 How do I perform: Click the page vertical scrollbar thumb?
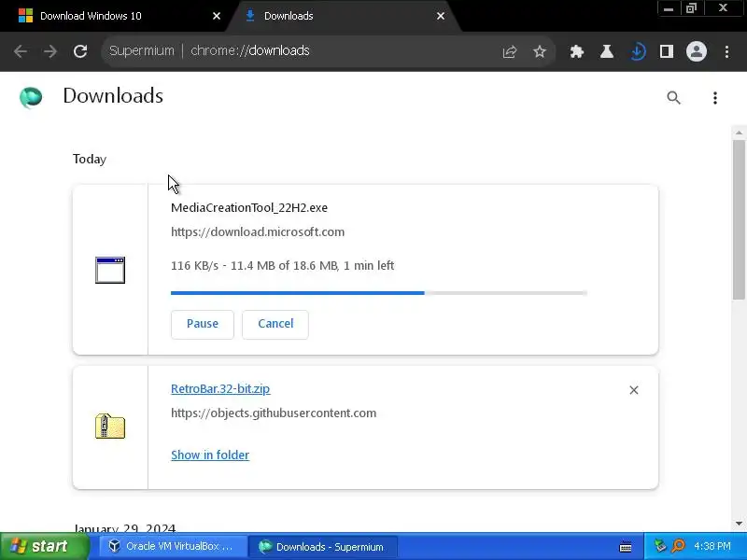739,220
